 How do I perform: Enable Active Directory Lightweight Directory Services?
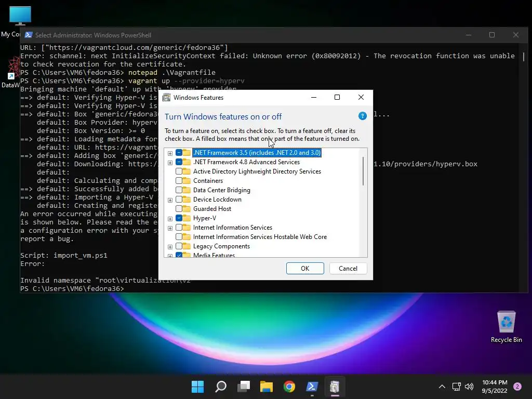[x=179, y=171]
